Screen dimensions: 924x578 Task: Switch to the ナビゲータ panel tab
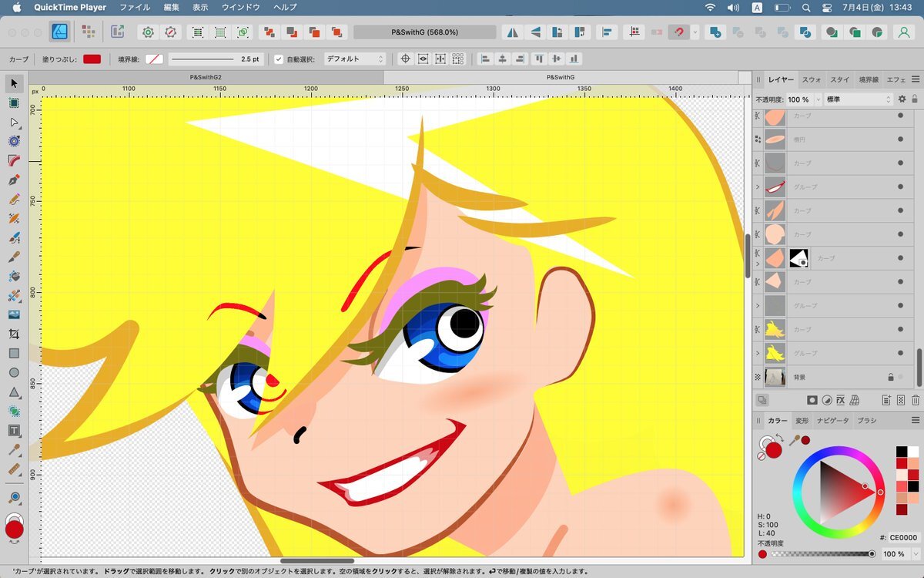pos(832,421)
